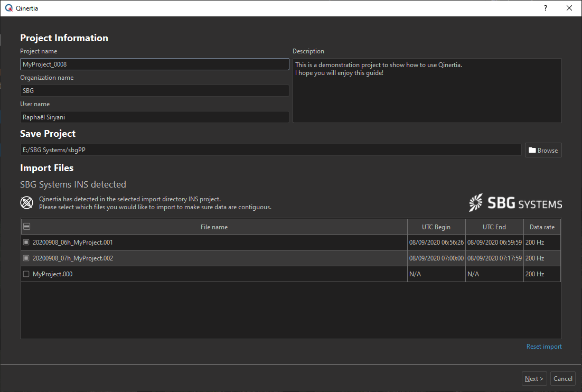Toggle the select-all checkbox in table header
Image resolution: width=582 pixels, height=392 pixels.
click(x=26, y=227)
